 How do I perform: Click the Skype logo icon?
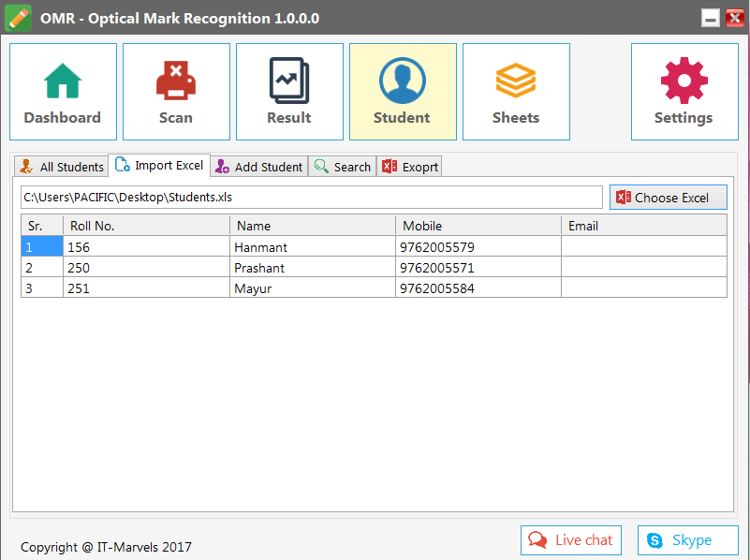(x=654, y=540)
